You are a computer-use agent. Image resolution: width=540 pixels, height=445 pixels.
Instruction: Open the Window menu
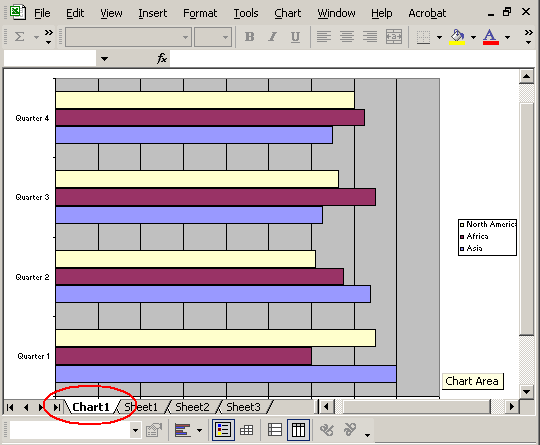336,13
